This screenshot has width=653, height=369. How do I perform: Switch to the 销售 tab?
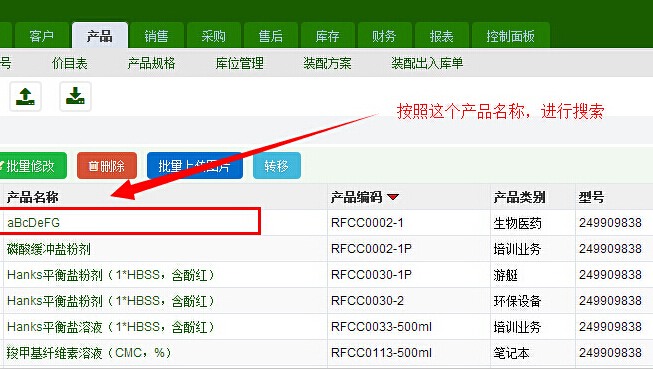[x=156, y=36]
